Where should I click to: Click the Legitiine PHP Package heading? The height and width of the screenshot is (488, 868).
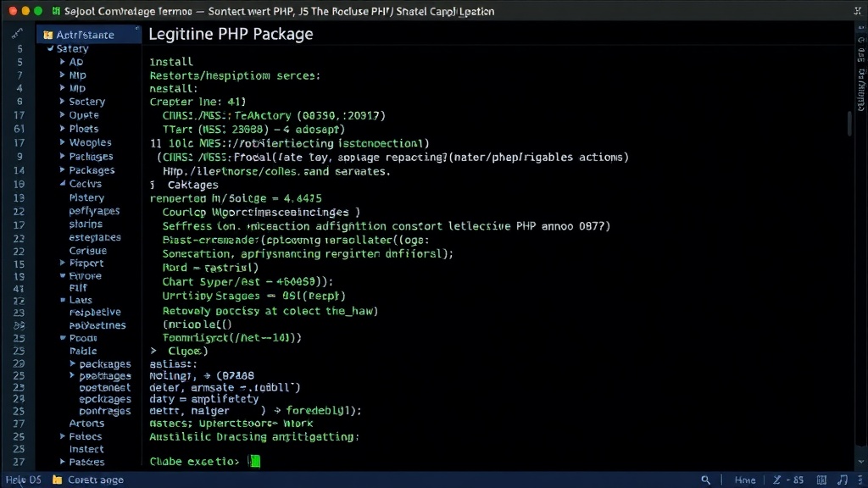(231, 34)
